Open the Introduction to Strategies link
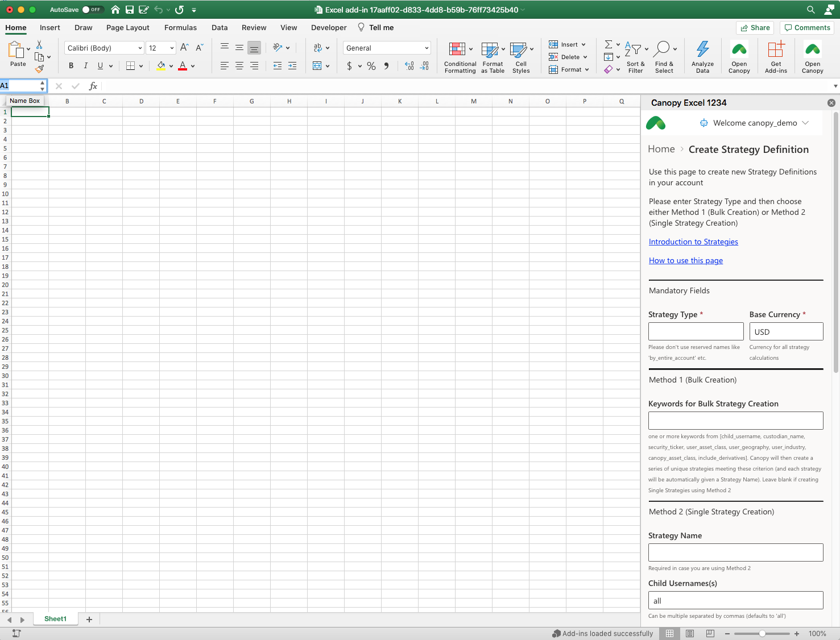This screenshot has height=640, width=840. 693,242
